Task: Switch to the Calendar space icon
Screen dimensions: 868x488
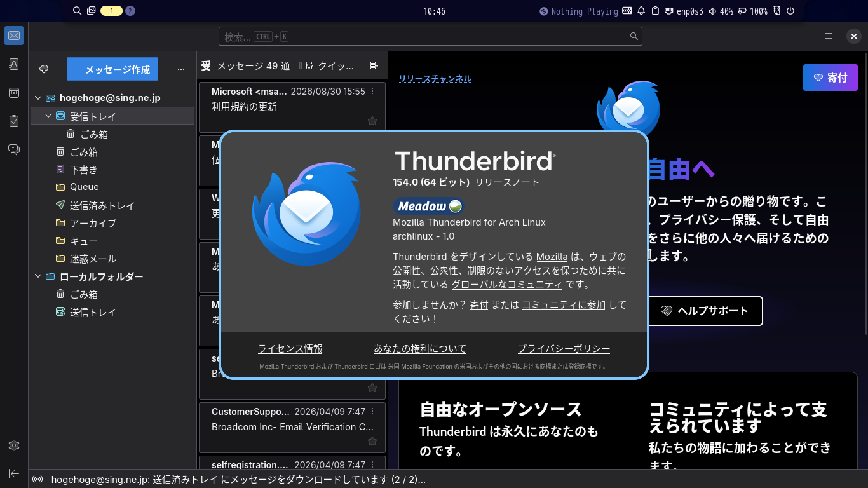Action: point(14,93)
